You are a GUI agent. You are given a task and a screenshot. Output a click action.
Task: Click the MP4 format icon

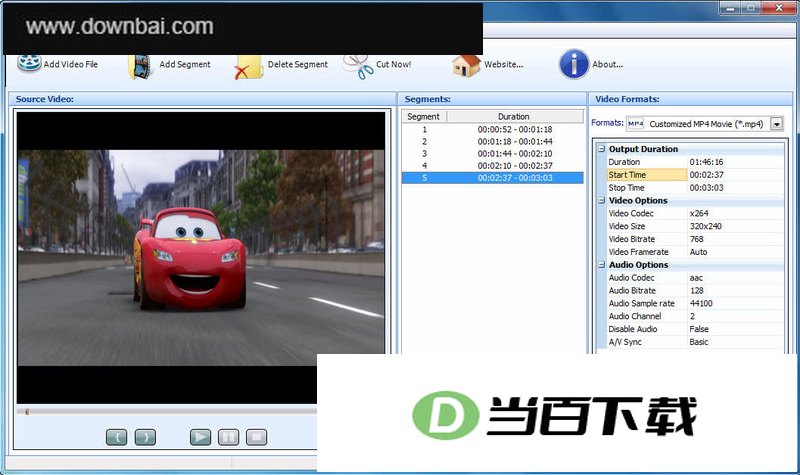636,123
